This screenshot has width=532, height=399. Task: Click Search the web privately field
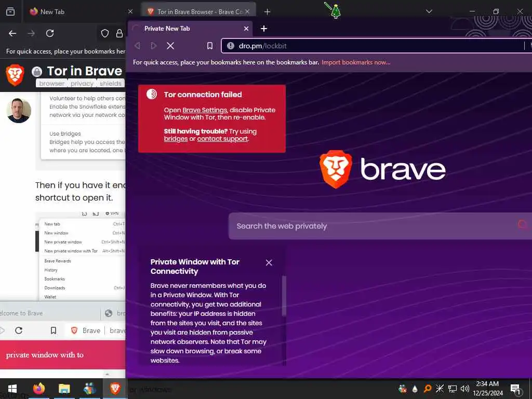coord(380,226)
